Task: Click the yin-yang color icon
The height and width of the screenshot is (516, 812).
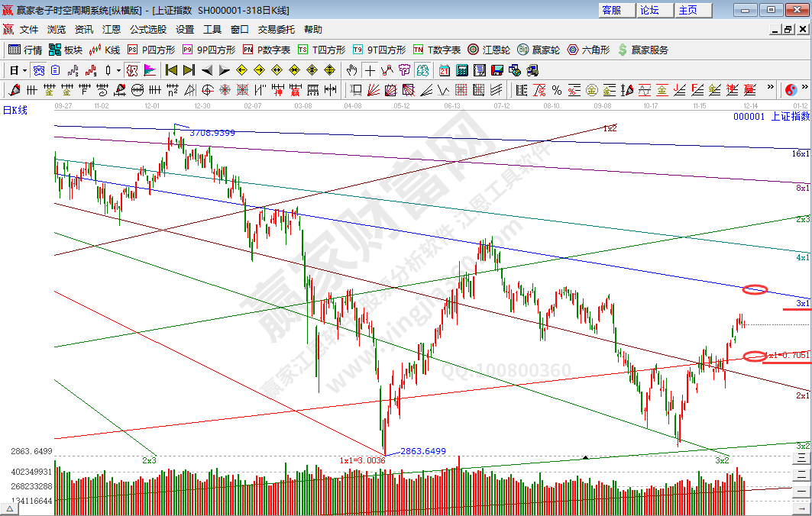Action: pos(791,90)
